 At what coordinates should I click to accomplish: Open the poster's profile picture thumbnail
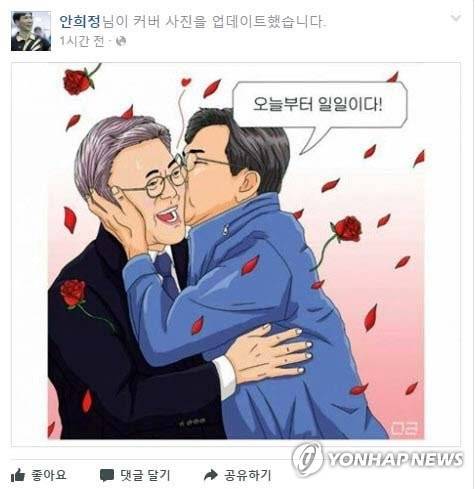click(x=31, y=31)
